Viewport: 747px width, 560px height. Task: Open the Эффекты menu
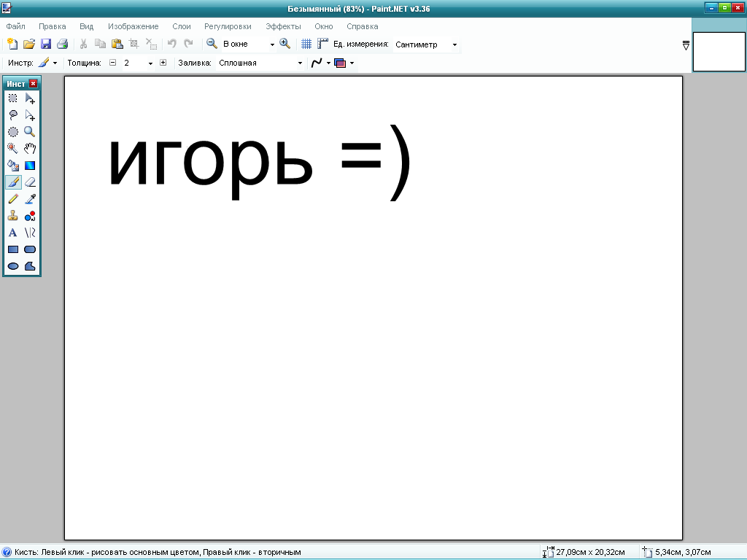283,26
